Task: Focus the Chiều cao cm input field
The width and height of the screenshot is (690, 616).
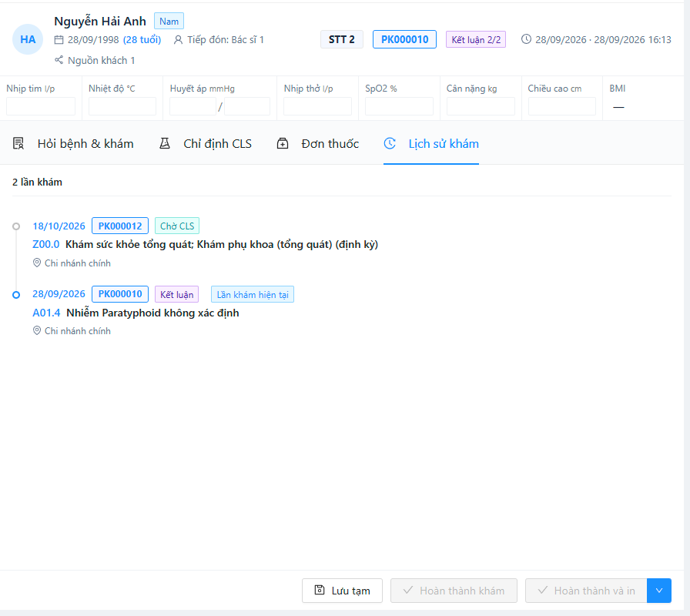Action: 562,106
